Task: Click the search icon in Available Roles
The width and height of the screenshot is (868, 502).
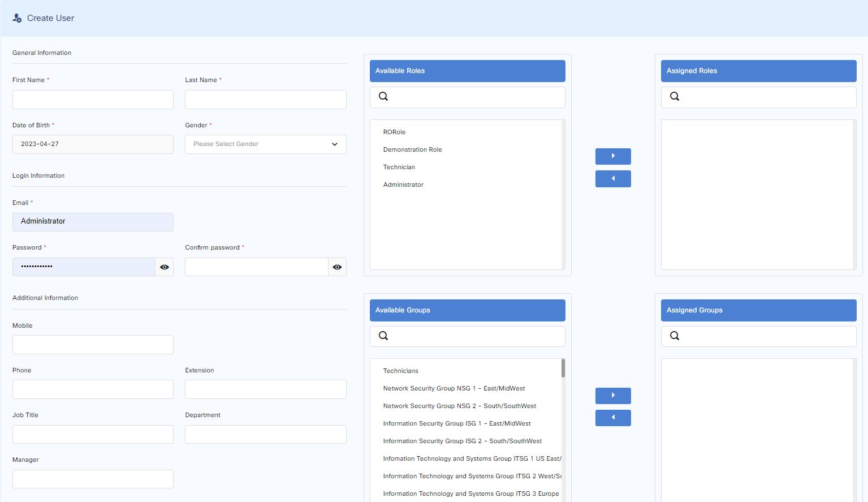Action: 383,96
